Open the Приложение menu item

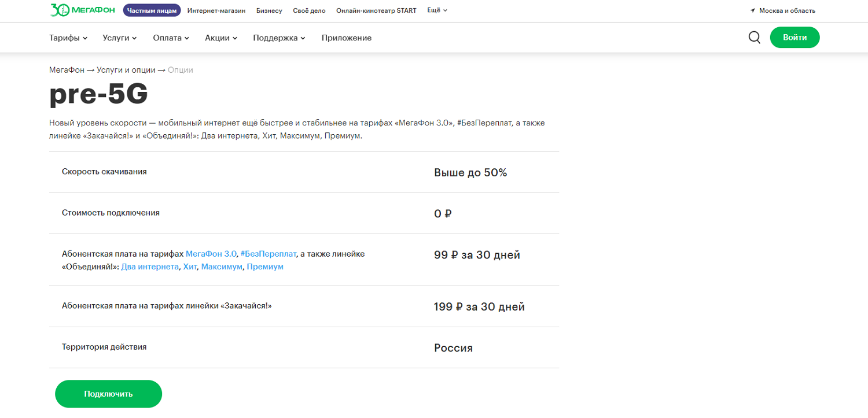click(x=347, y=38)
